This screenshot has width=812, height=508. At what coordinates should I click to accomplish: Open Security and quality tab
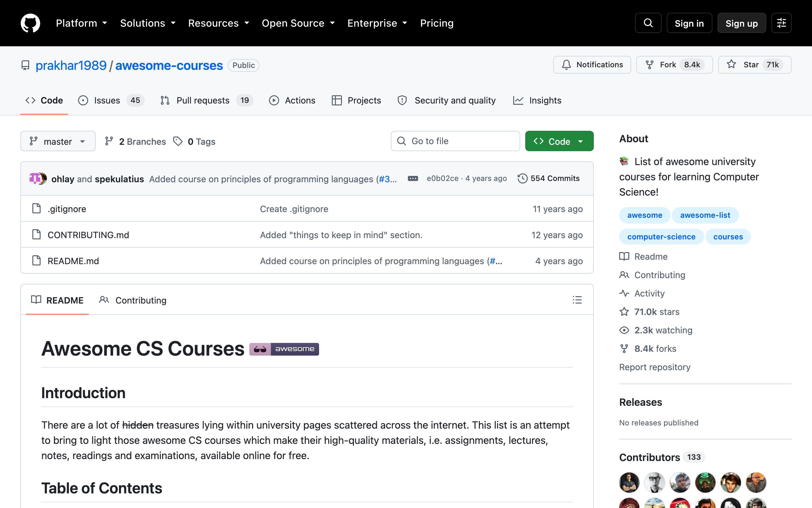(446, 100)
